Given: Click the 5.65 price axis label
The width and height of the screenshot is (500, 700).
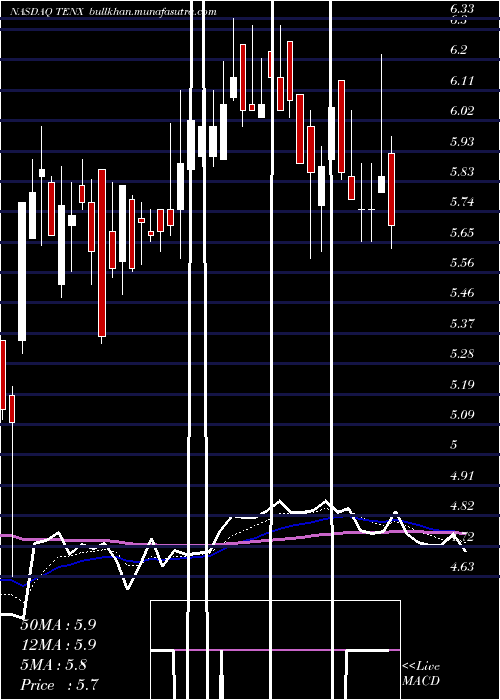Looking at the screenshot, I should [x=462, y=233].
